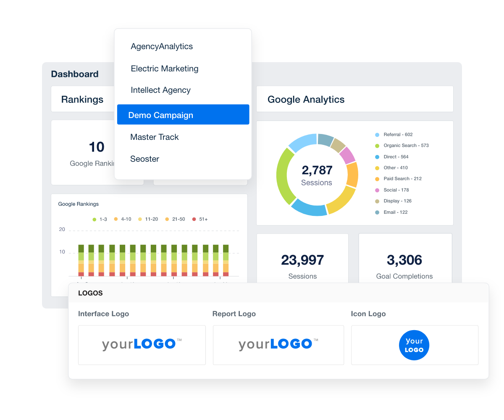The image size is (504, 420).
Task: Select Intellect Agency entry
Action: click(x=160, y=90)
